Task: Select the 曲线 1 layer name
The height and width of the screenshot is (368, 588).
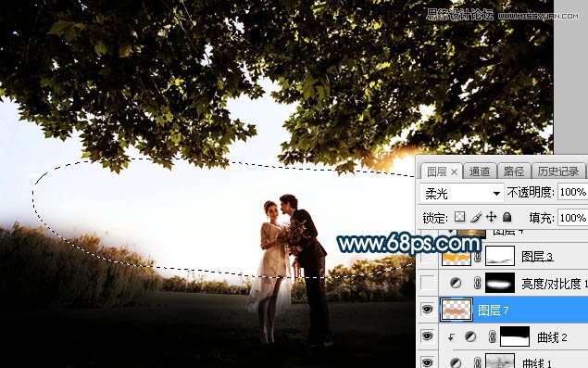Action: [537, 362]
